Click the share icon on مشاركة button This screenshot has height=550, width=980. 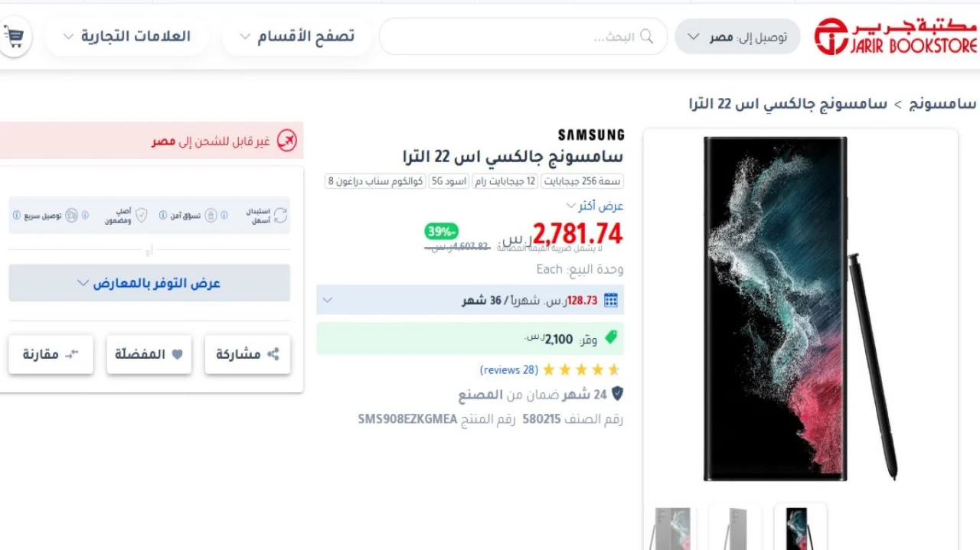coord(273,354)
